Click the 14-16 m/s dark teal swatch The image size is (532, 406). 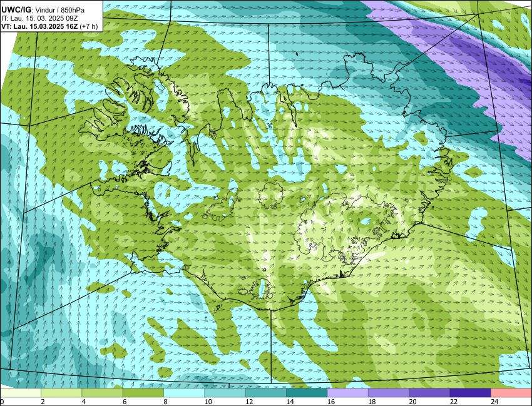coord(307,393)
